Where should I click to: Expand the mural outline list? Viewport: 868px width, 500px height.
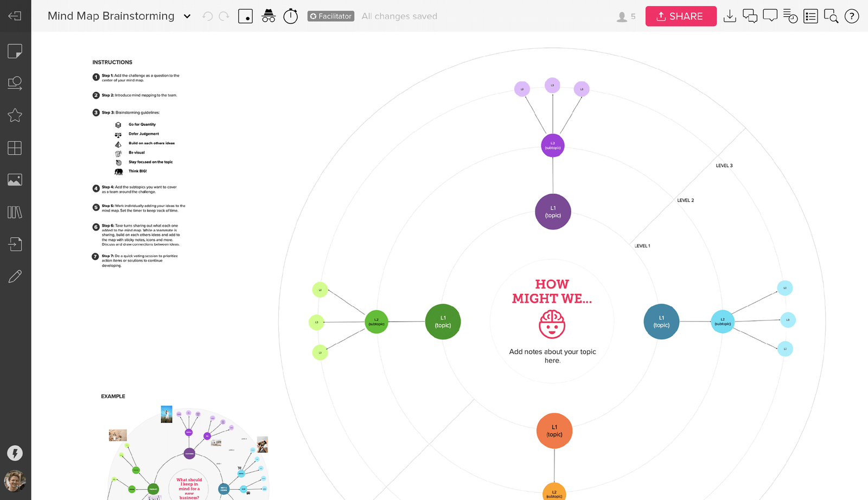click(810, 16)
